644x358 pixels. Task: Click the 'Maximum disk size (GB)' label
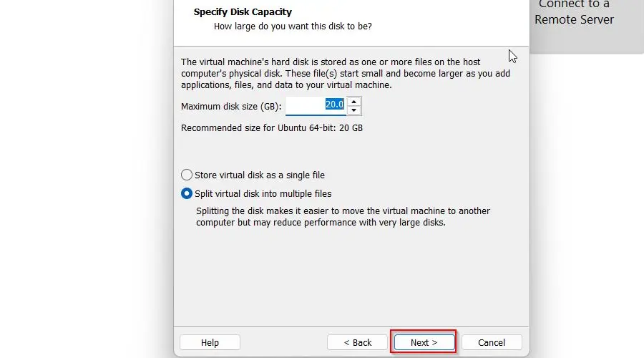click(231, 106)
